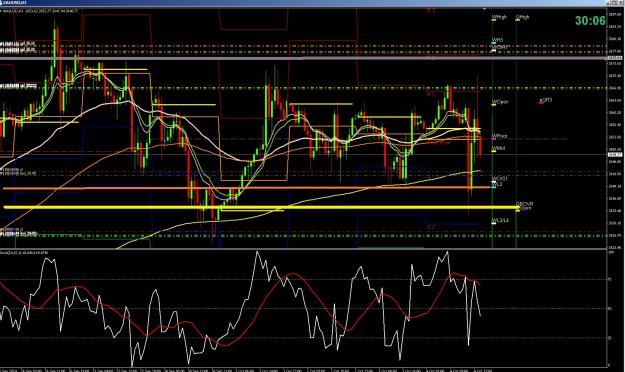Click the oscillator indicator label in the lower subwindow
Screen dimensions: 625x372
pyautogui.click(x=24, y=252)
